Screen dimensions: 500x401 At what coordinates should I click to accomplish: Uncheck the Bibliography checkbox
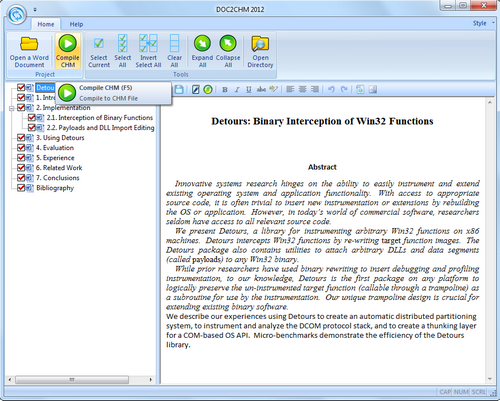21,188
